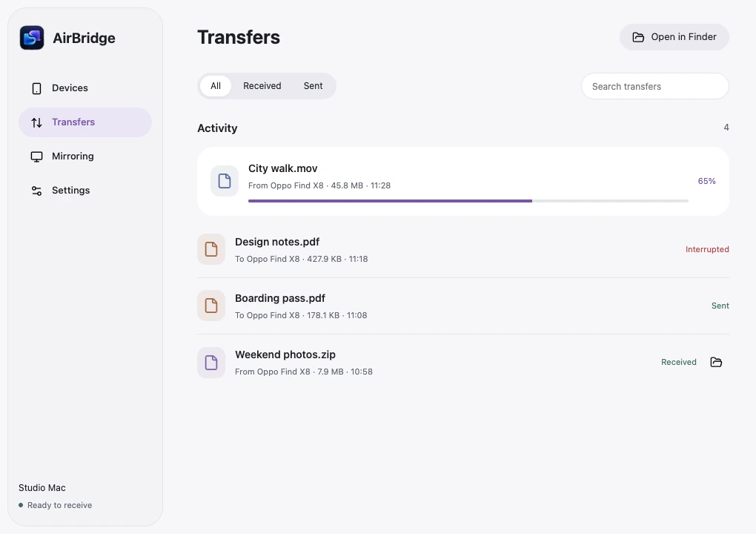Screen dimensions: 756x534
Task: Switch to the Sent filter tab
Action: click(314, 86)
